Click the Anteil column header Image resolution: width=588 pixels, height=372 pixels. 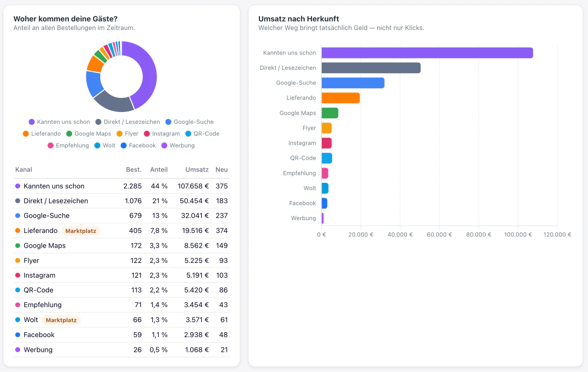pos(159,170)
